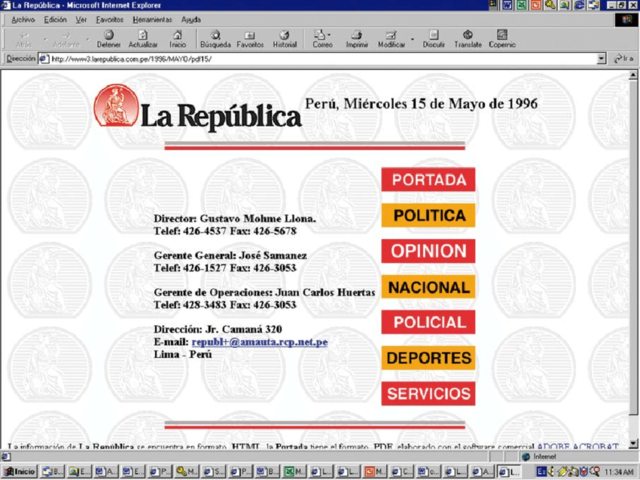The height and width of the screenshot is (480, 640).
Task: Click the PowerPoint shortcut icon in title bar
Action: pos(536,5)
